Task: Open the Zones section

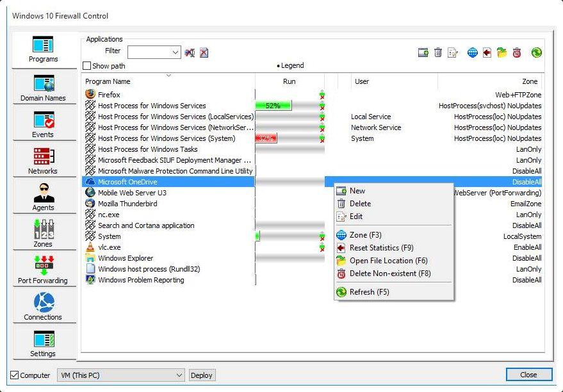Action: pyautogui.click(x=44, y=233)
